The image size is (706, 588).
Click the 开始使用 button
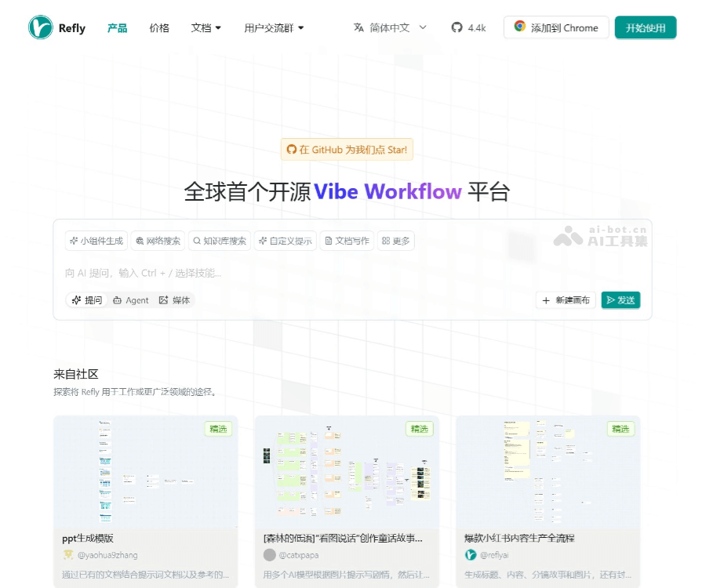(x=645, y=27)
